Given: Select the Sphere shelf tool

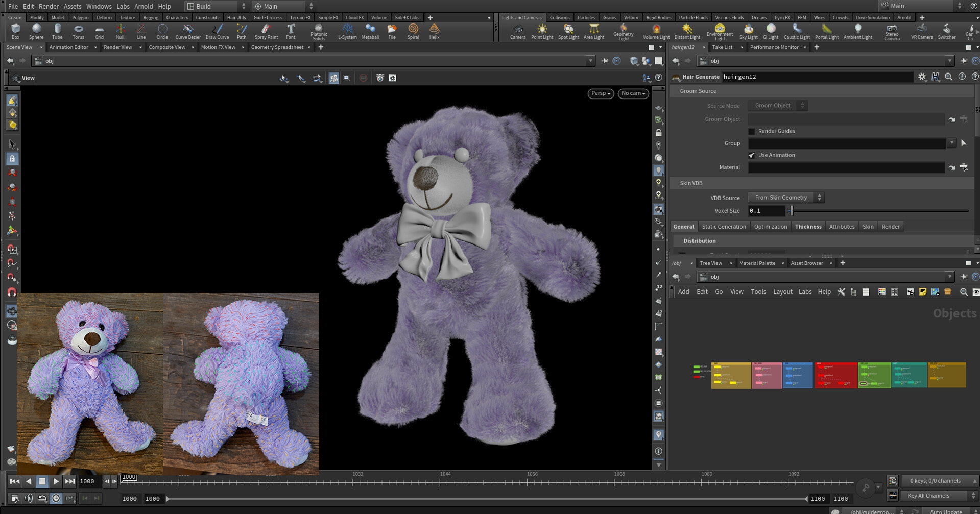Looking at the screenshot, I should click(36, 32).
